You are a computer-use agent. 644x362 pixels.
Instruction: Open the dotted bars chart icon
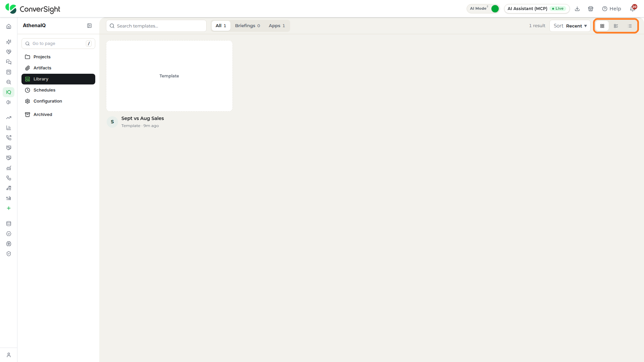9,198
